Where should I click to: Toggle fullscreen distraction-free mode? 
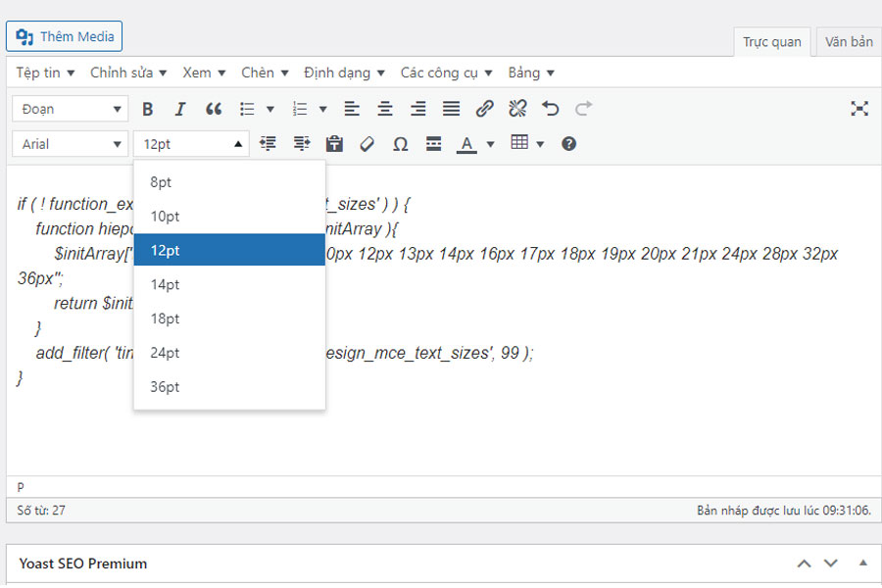click(x=858, y=109)
